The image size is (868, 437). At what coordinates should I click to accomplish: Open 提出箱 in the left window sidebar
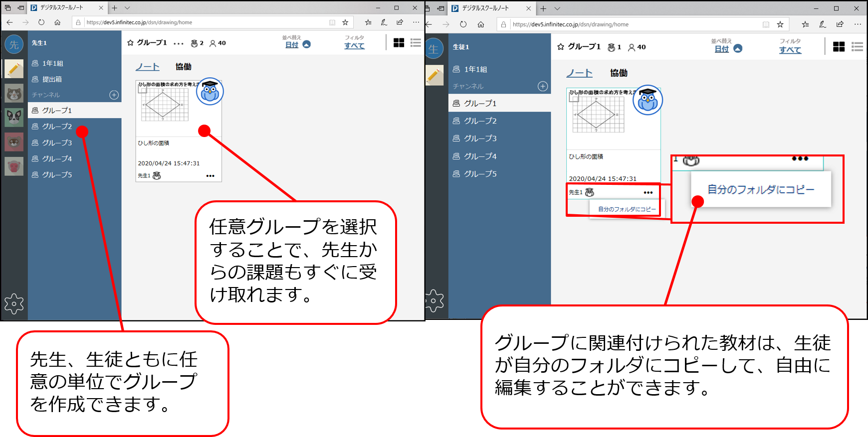(x=52, y=79)
